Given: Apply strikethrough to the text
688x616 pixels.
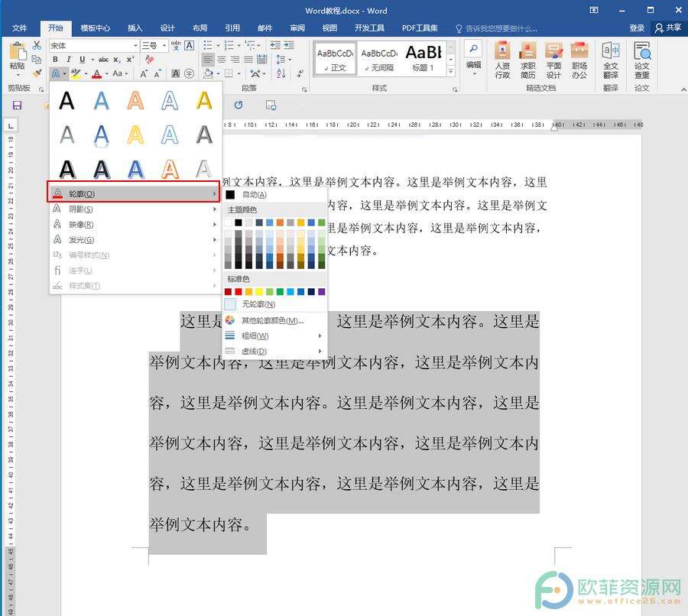Looking at the screenshot, I should point(103,58).
